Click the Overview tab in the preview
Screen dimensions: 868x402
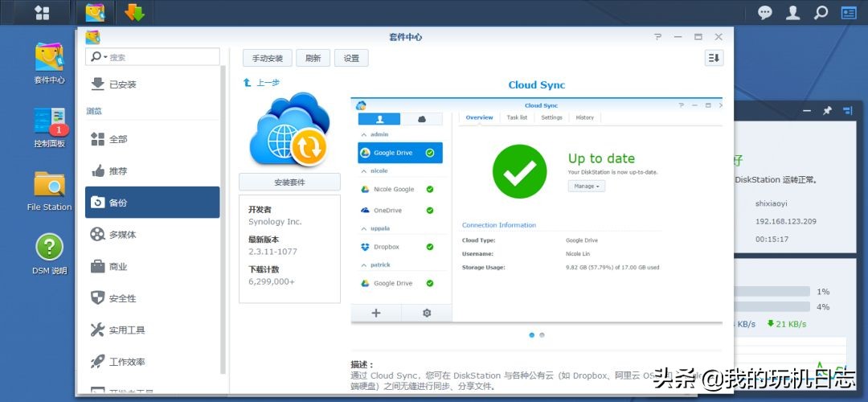(x=479, y=117)
